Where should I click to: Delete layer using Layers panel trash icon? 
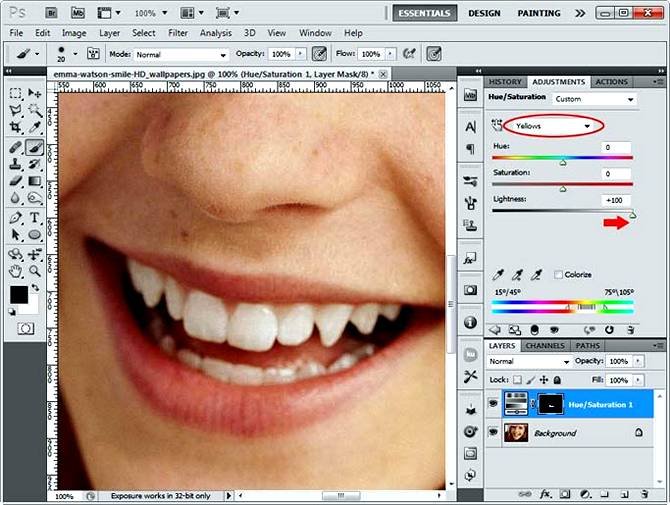click(645, 494)
